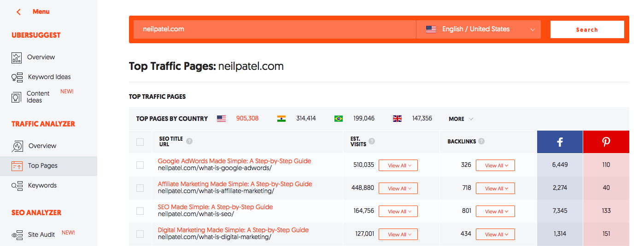The image size is (644, 246).
Task: Check the select-all checkbox in table header
Action: click(x=140, y=142)
